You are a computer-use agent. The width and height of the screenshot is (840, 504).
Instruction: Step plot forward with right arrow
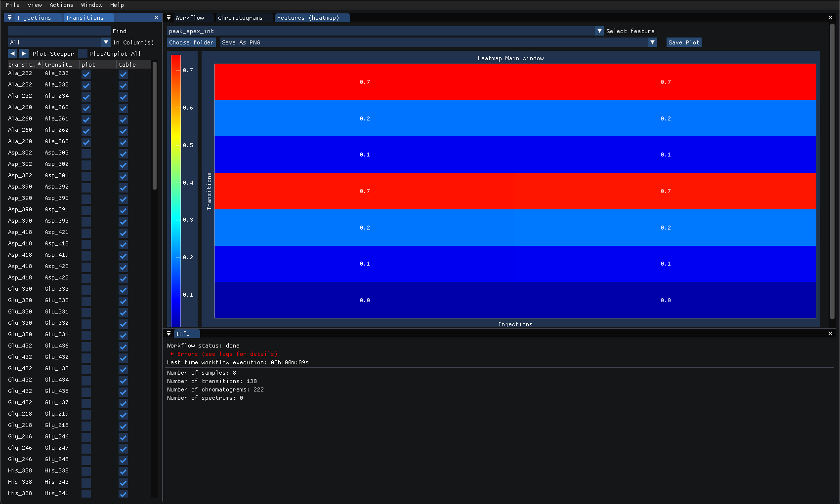(24, 53)
